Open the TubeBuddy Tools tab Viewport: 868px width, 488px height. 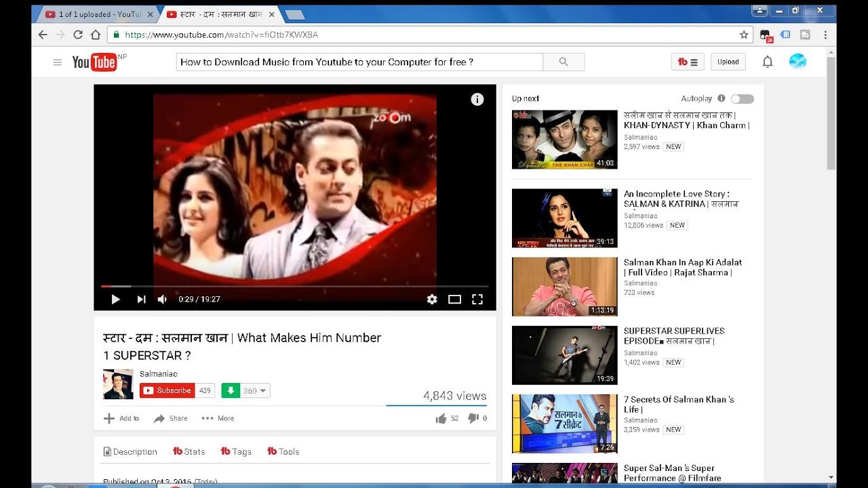pos(283,451)
